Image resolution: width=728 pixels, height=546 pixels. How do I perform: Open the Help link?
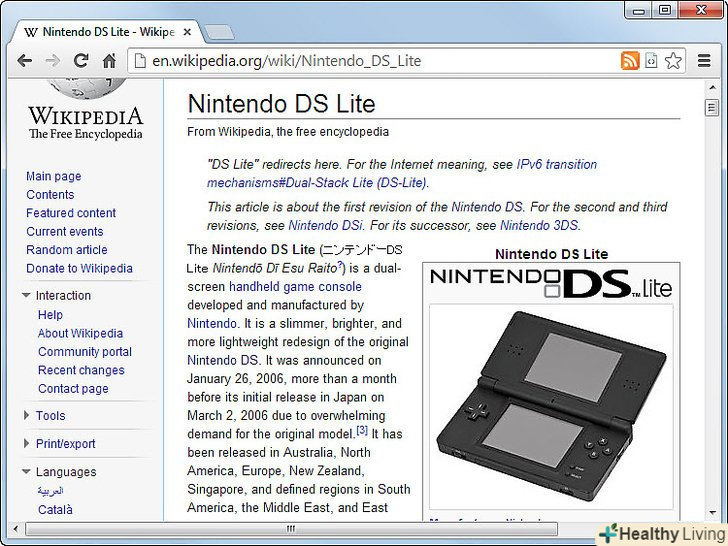50,315
